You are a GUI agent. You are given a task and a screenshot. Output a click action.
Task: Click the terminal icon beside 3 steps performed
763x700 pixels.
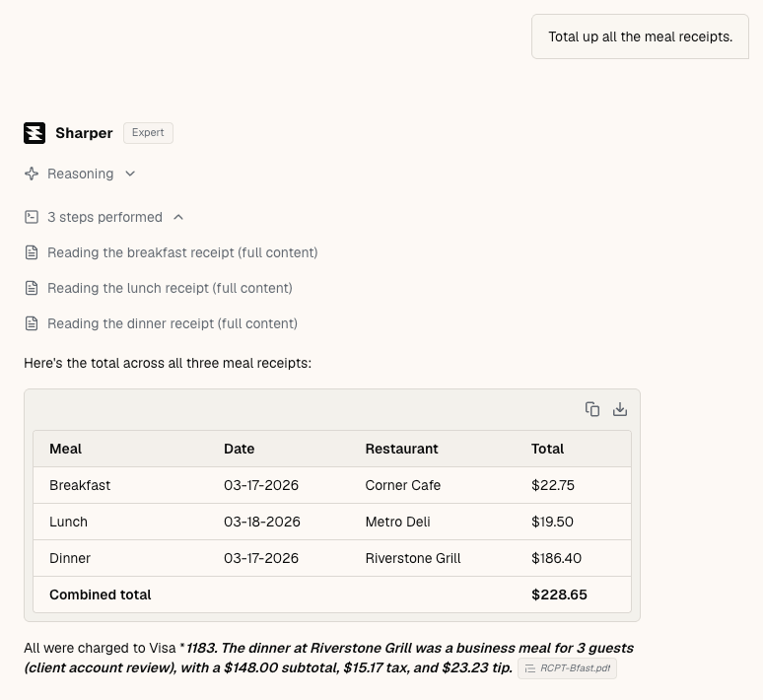tap(32, 217)
